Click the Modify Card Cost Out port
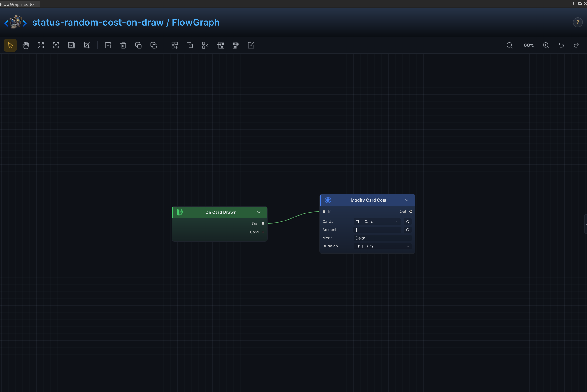 (x=411, y=212)
